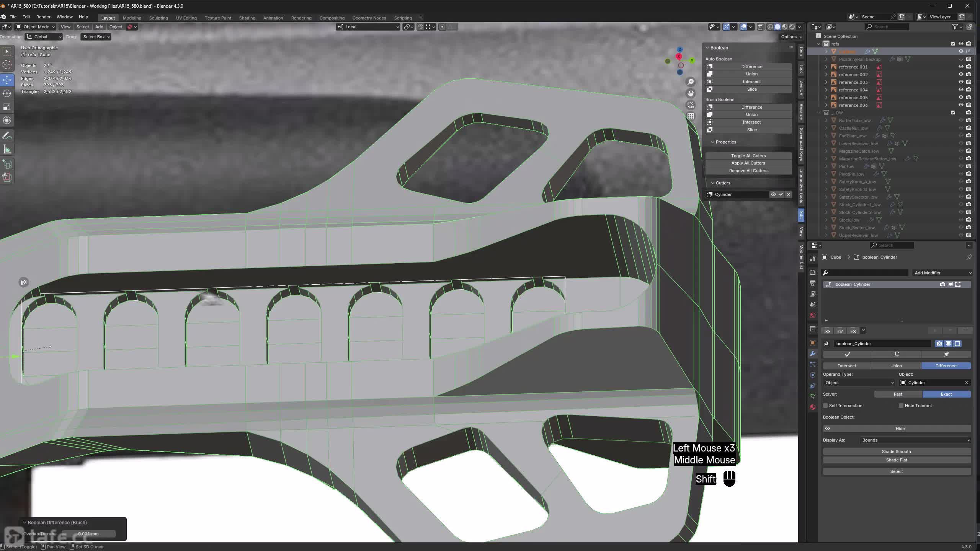Open the Modifier List sidebar tab
The width and height of the screenshot is (980, 551).
(x=801, y=256)
